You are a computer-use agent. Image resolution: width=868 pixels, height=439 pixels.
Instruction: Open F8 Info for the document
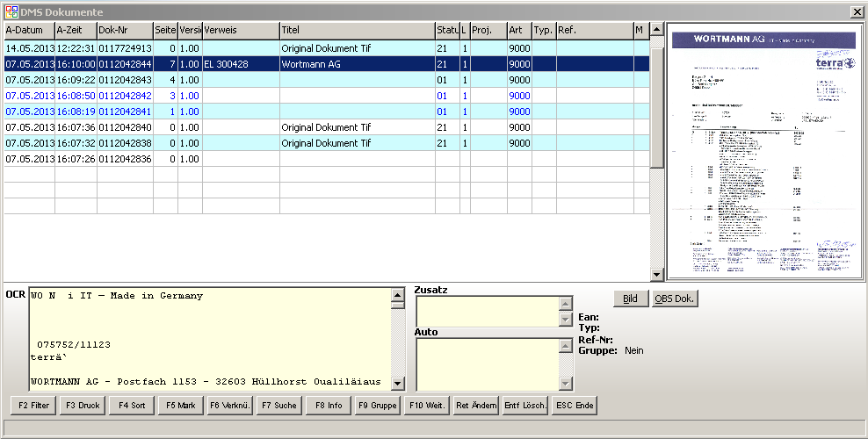329,406
